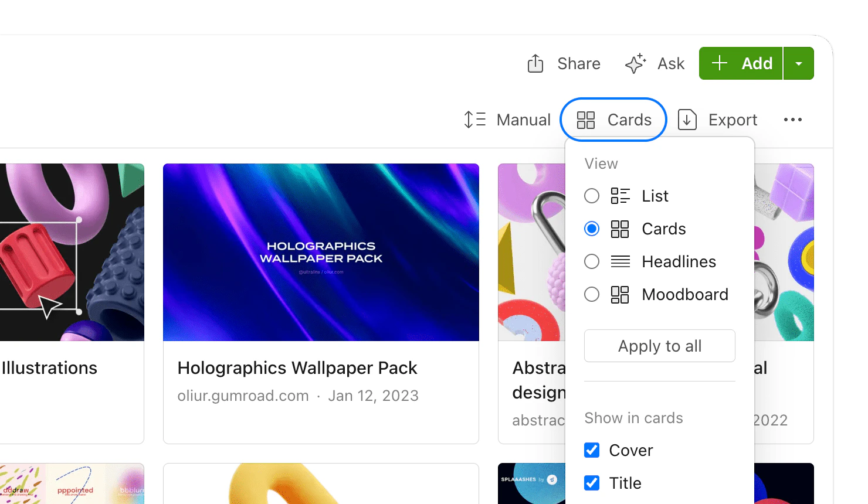The image size is (868, 504).
Task: Click the List view icon in menu
Action: (620, 196)
